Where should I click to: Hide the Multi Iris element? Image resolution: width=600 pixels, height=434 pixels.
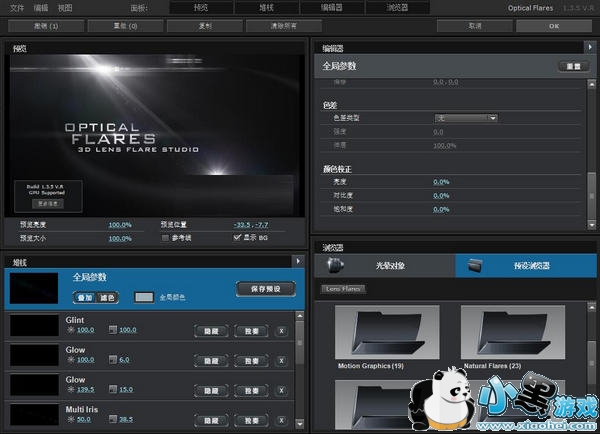pos(211,421)
